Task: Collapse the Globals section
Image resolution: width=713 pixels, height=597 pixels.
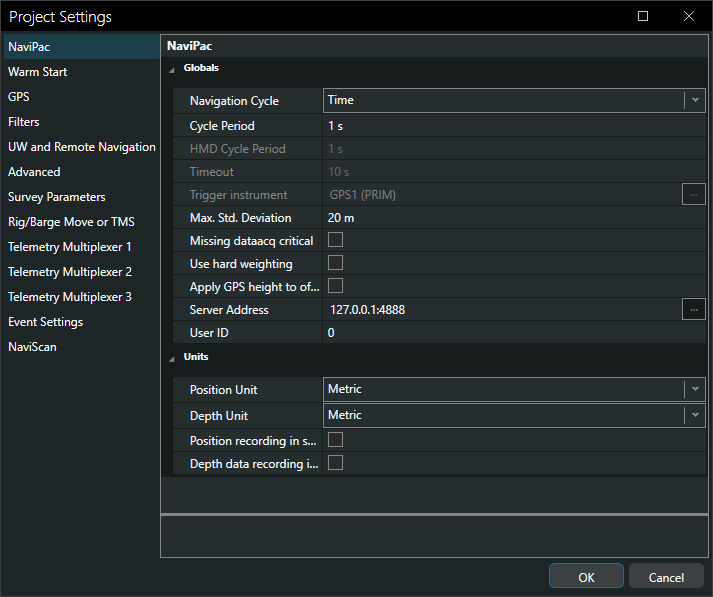Action: (172, 70)
